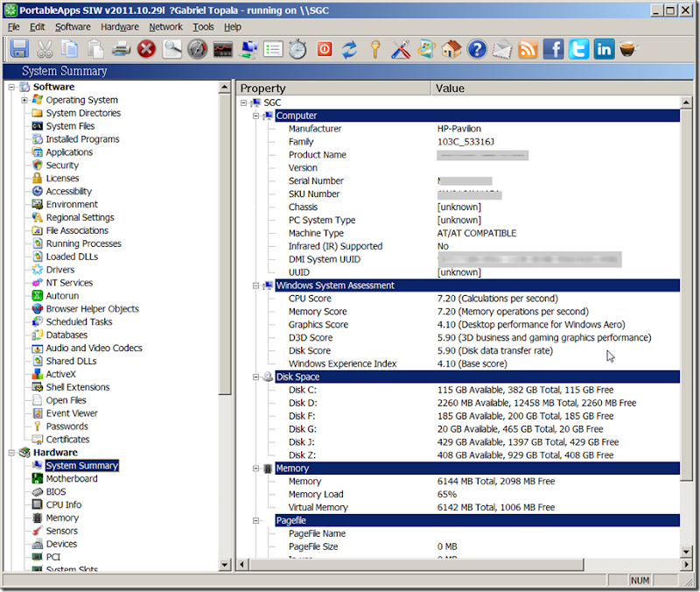Click the Save floppy disk toolbar icon
This screenshot has height=592, width=700.
point(19,49)
